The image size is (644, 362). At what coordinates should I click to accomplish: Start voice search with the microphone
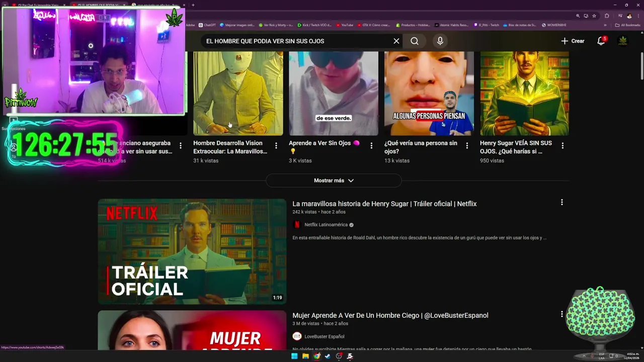point(440,41)
